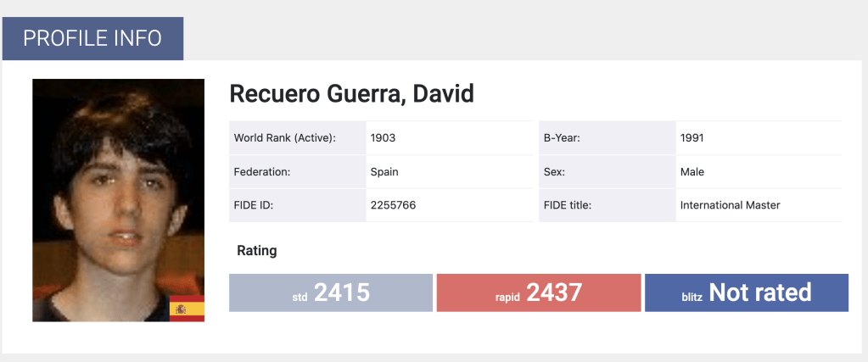
Task: Click the Federation label
Action: pyautogui.click(x=262, y=172)
